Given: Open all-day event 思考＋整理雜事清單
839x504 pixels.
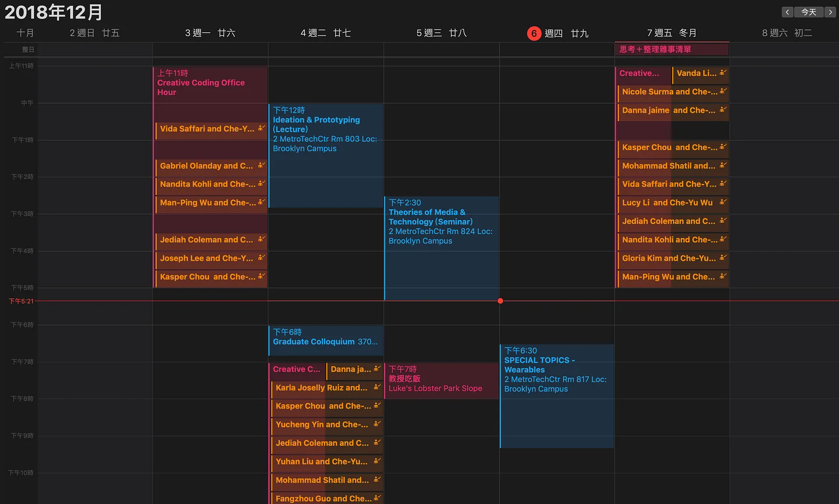Looking at the screenshot, I should coord(672,49).
